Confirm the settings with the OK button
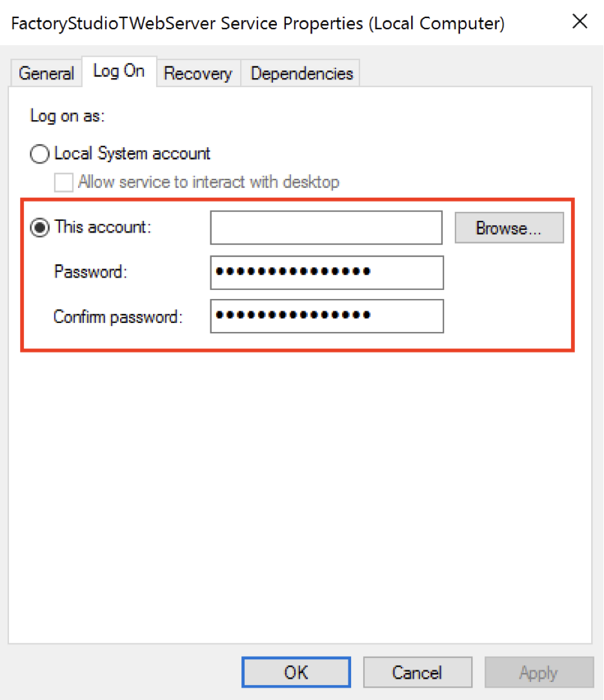 tap(296, 672)
